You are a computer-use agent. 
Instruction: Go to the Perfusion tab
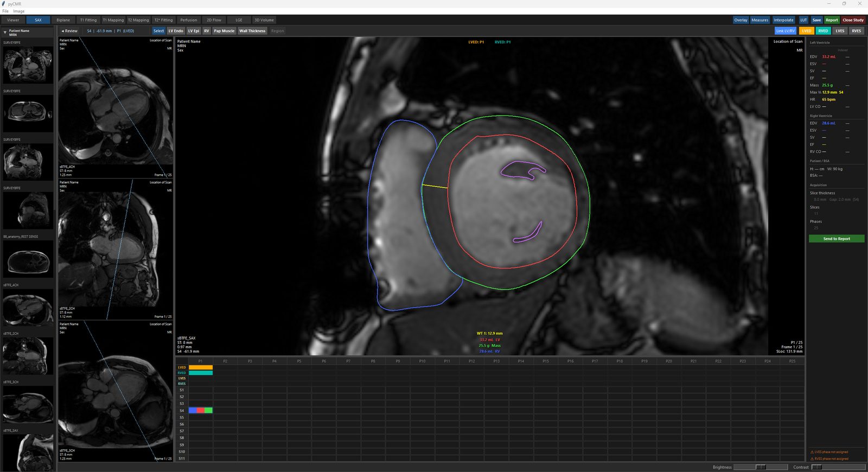(189, 20)
